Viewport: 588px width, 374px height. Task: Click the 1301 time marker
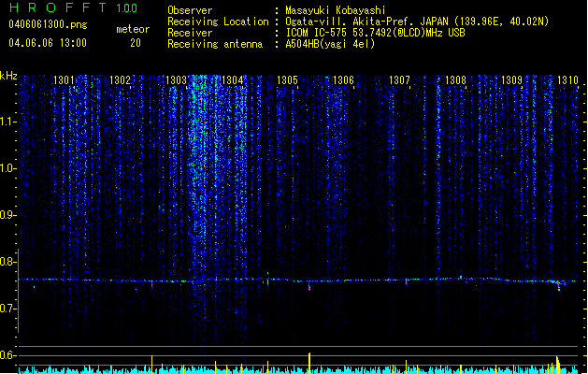point(64,80)
